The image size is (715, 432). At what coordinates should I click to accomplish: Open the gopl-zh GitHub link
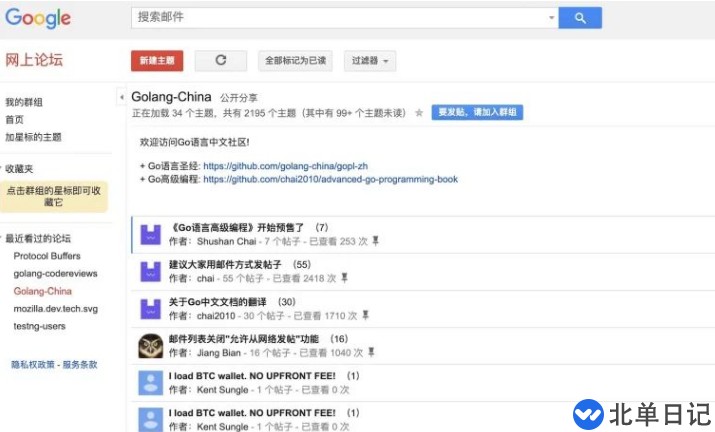click(x=285, y=166)
